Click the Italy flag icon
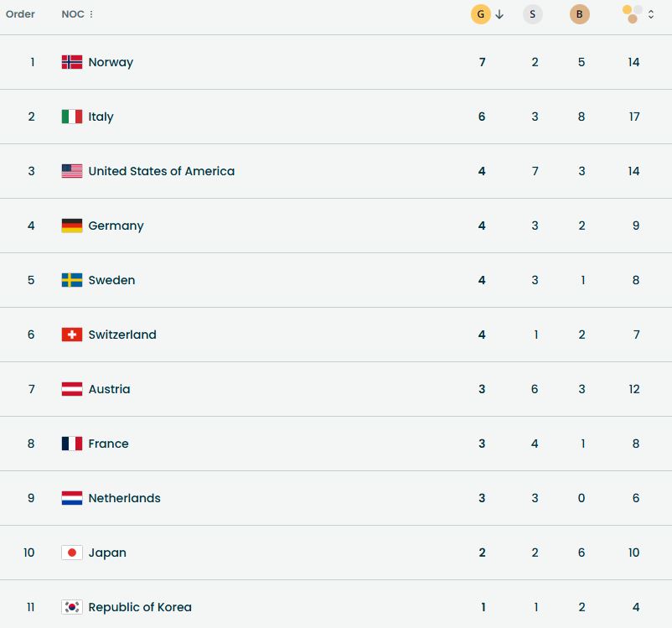The image size is (672, 628). click(x=72, y=117)
